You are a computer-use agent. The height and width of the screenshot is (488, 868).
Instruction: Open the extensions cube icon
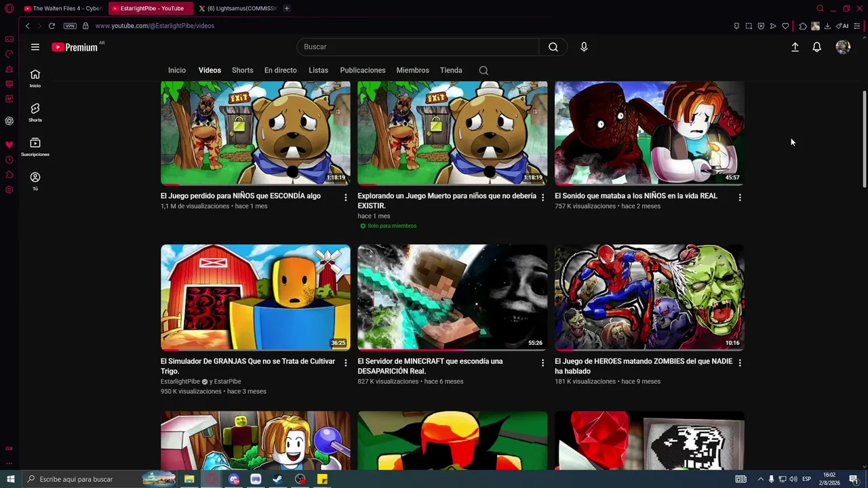803,26
